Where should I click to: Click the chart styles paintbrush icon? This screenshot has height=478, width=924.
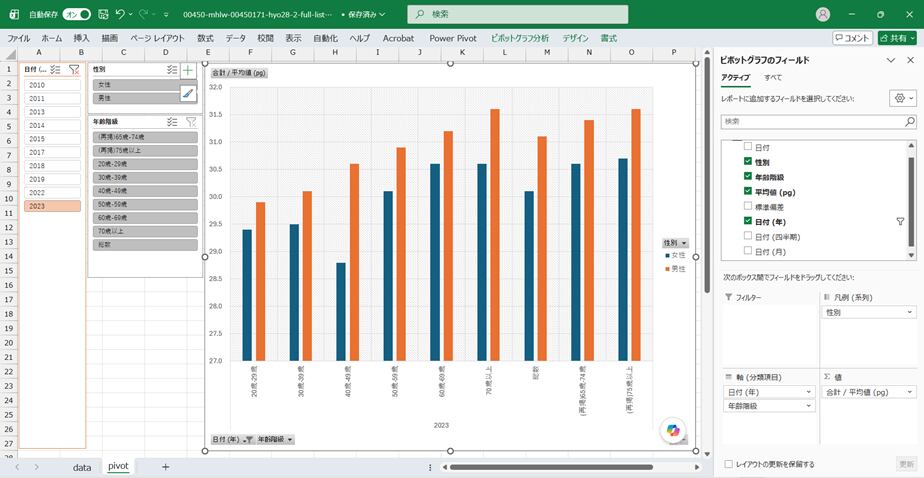coord(188,93)
